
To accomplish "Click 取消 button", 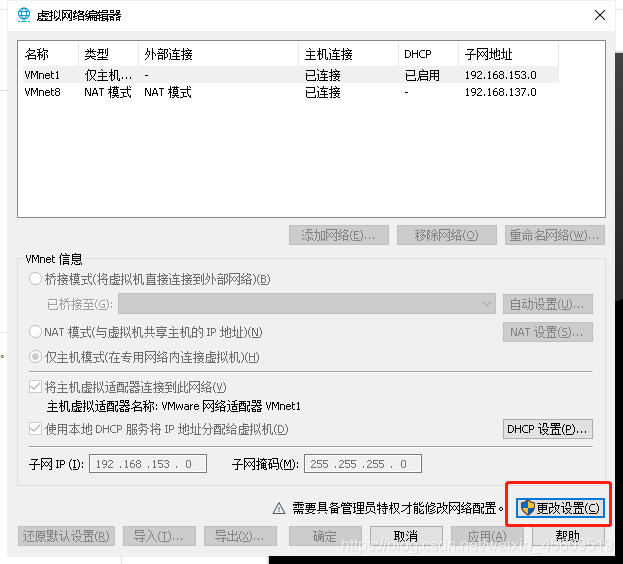I will [406, 536].
